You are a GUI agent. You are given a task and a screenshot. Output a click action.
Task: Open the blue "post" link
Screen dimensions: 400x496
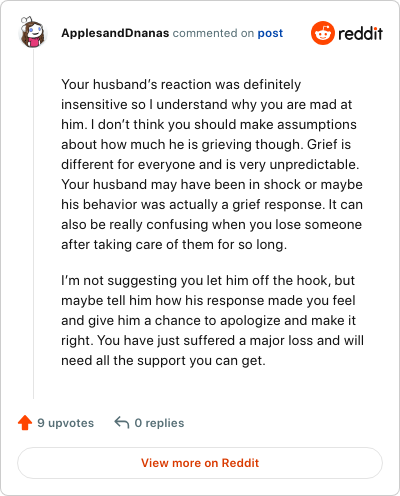(270, 33)
